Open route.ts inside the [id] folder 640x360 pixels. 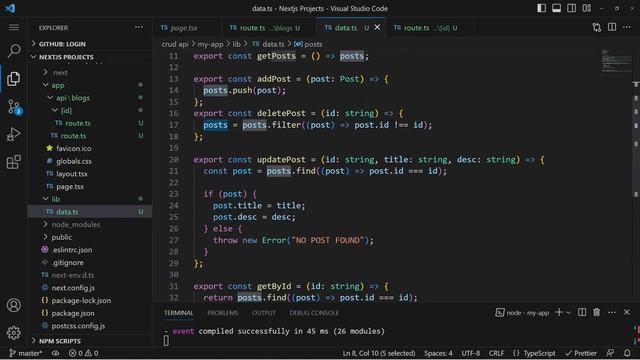pos(90,123)
